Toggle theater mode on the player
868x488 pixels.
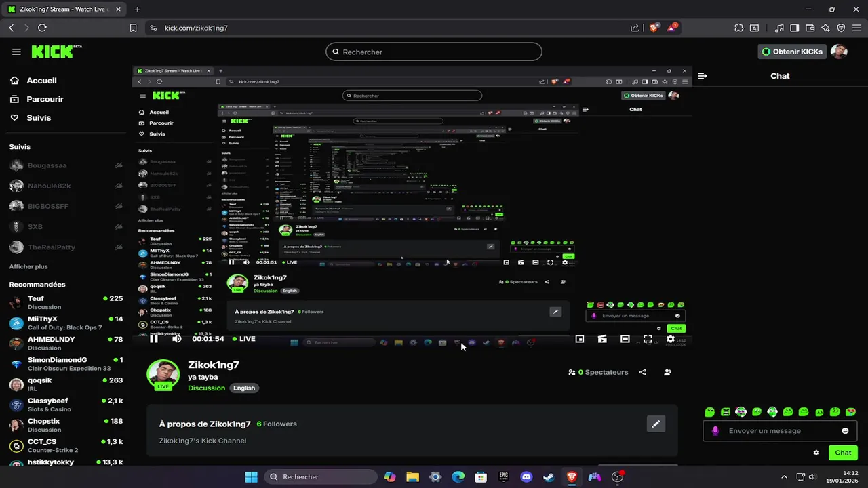tap(625, 339)
